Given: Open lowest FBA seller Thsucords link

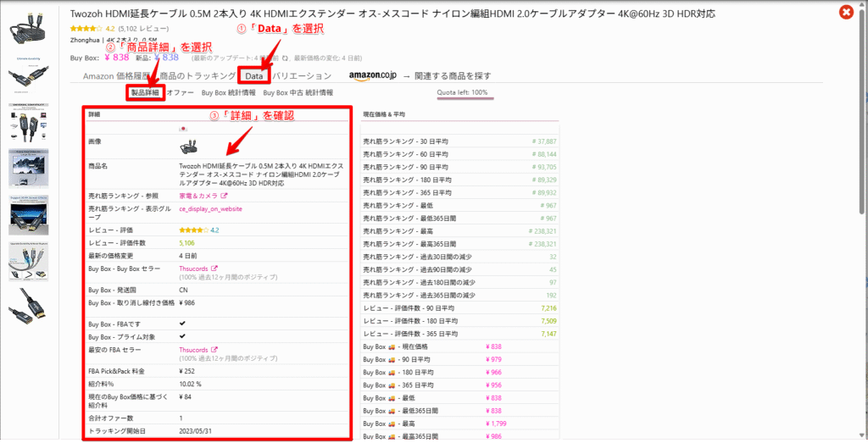Looking at the screenshot, I should 194,349.
